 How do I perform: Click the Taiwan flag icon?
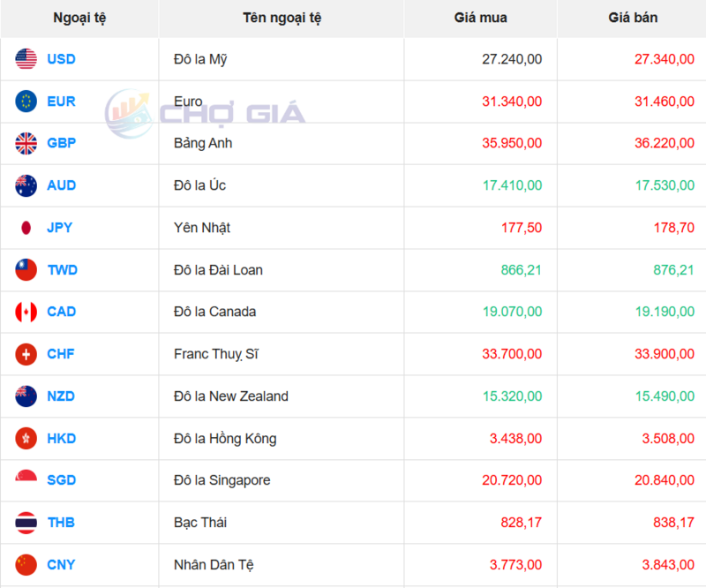click(26, 270)
